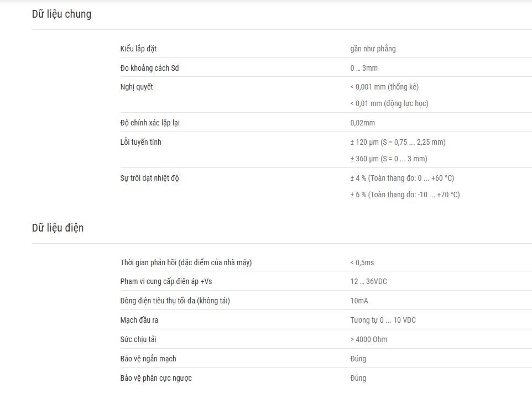Select the 'Dữ liệu điện' section heading

click(x=58, y=228)
